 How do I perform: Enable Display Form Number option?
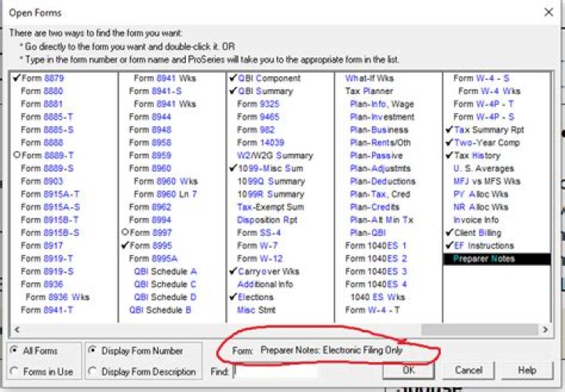(x=93, y=351)
